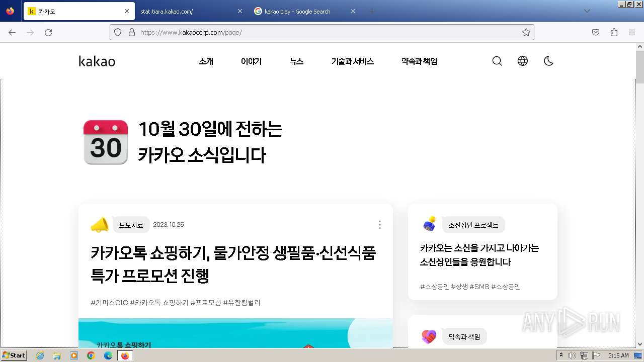This screenshot has height=362, width=644.
Task: Click the megaphone icon on article card
Action: [100, 225]
